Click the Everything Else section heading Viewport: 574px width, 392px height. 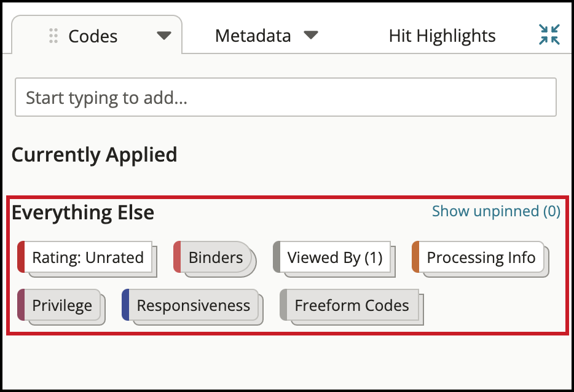click(83, 213)
